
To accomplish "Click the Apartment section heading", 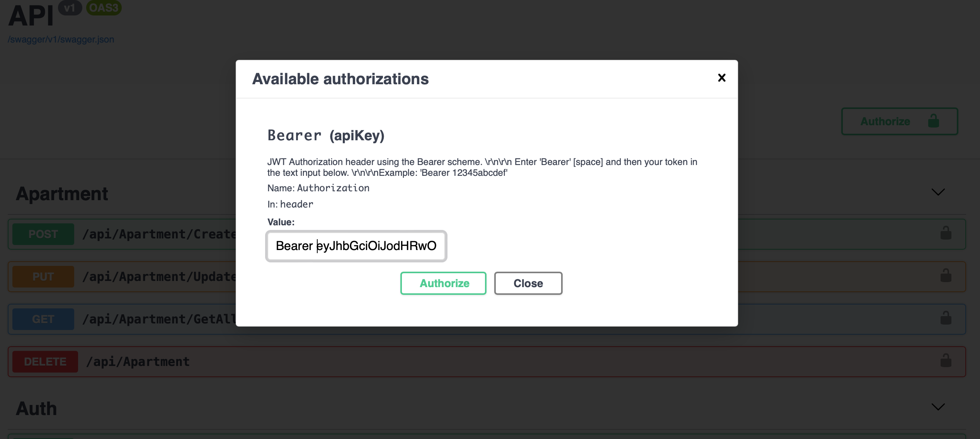I will (62, 194).
